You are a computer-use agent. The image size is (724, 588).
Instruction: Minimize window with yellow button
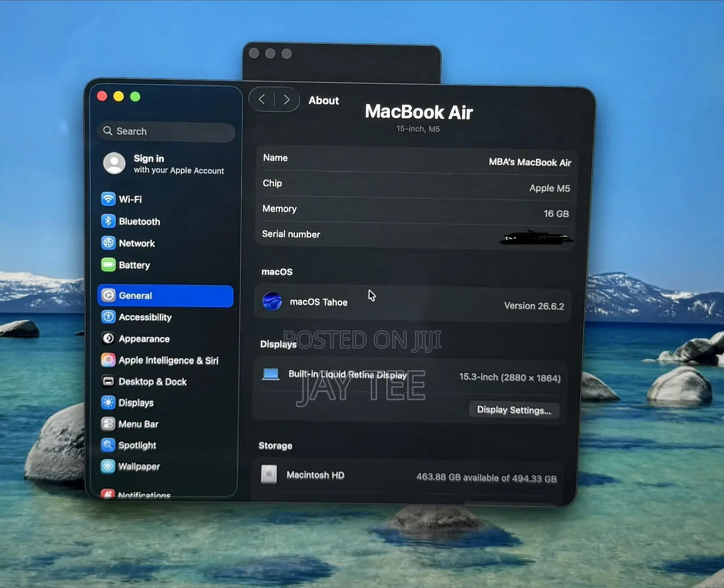point(119,96)
